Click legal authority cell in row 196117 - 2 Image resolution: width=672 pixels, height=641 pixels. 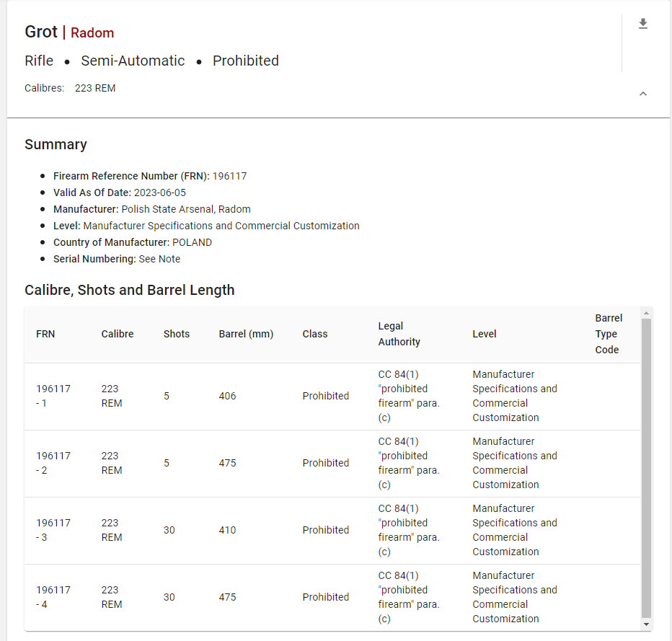409,463
